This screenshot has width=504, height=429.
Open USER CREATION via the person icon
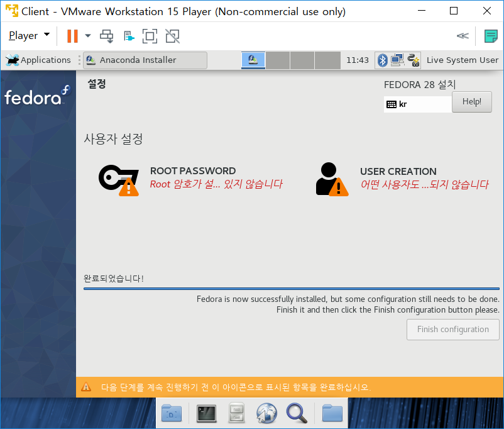coord(332,179)
